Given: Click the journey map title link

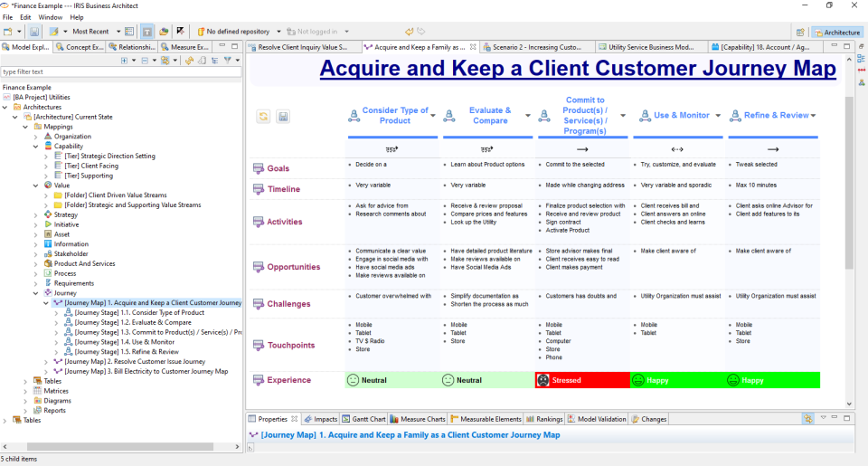Looking at the screenshot, I should (x=578, y=68).
